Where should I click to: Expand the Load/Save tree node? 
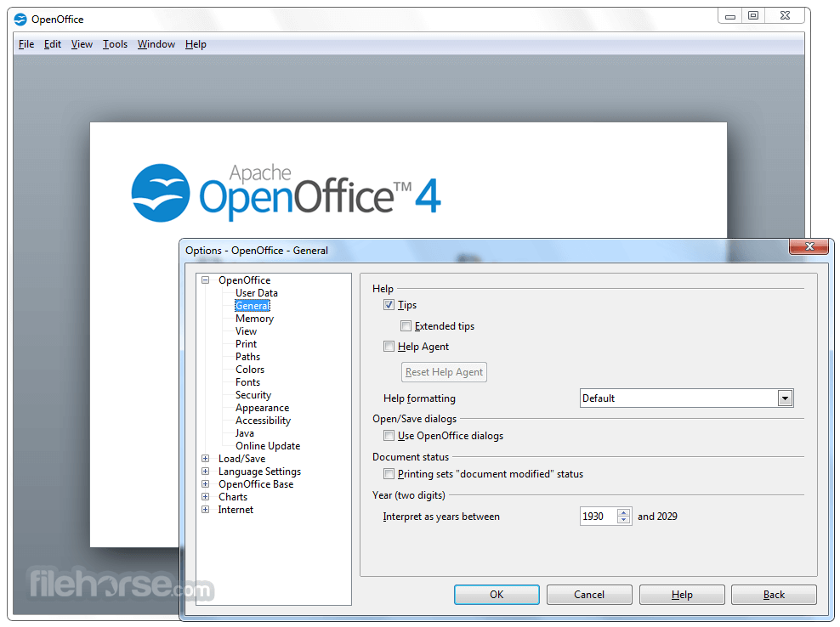[205, 458]
